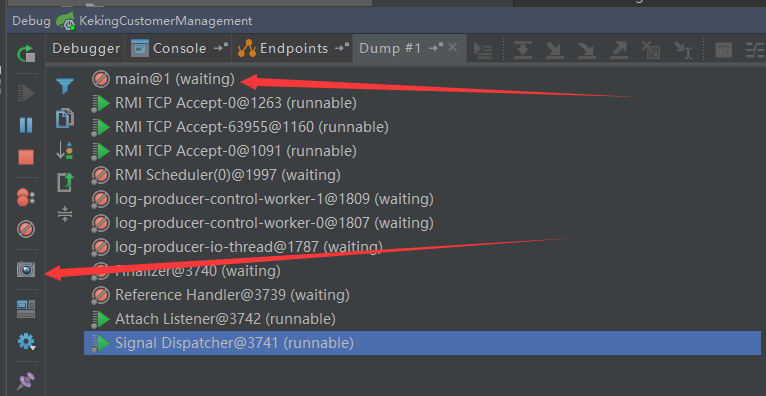Click the Evaluate Expression calculator icon

tap(723, 50)
